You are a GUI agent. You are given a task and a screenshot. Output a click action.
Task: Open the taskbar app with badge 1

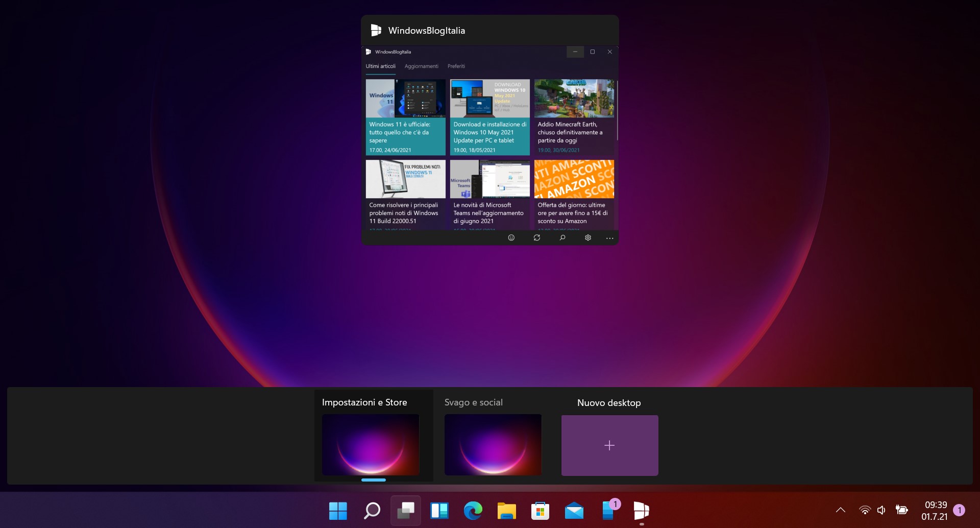[609, 510]
